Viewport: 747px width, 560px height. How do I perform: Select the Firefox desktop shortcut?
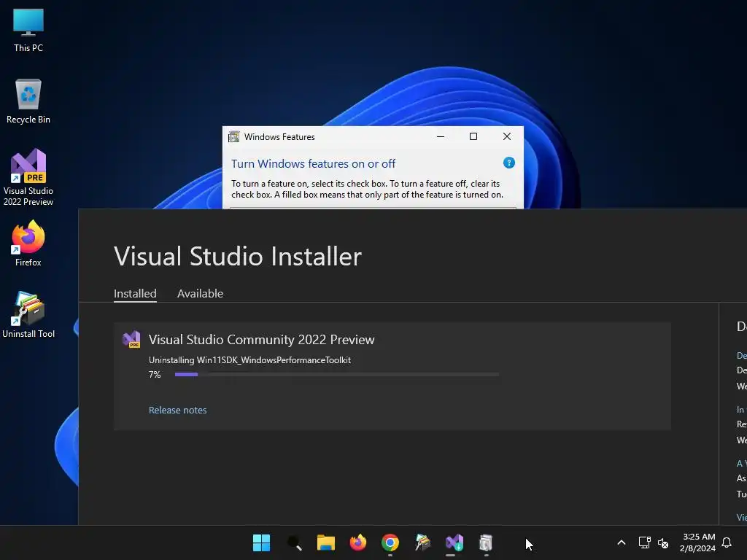coord(28,244)
